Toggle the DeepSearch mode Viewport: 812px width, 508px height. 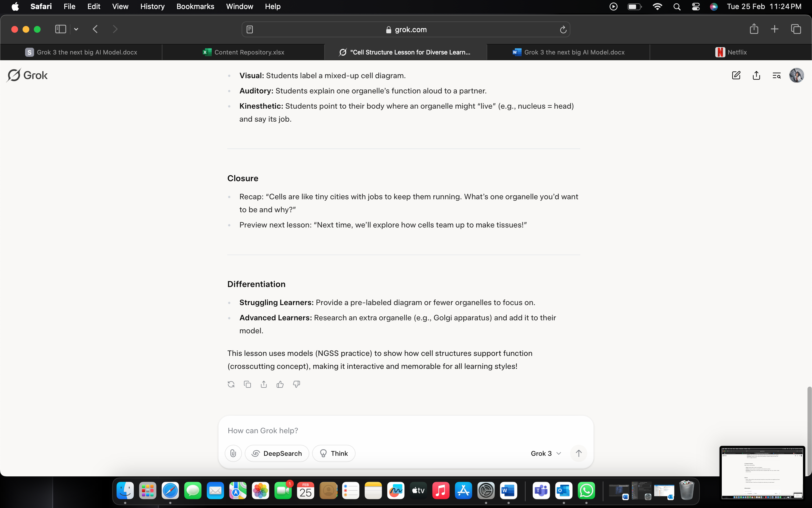pos(277,453)
